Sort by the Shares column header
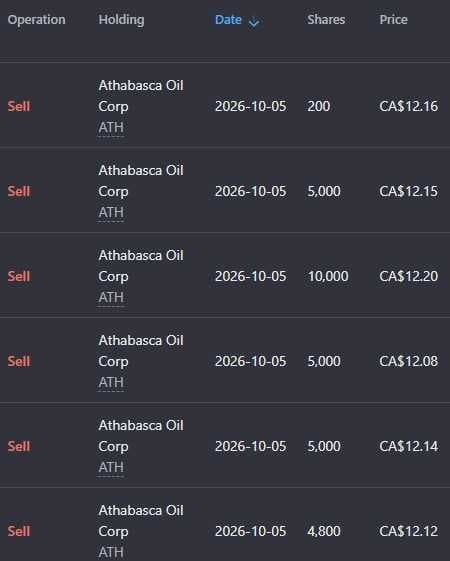 tap(326, 20)
